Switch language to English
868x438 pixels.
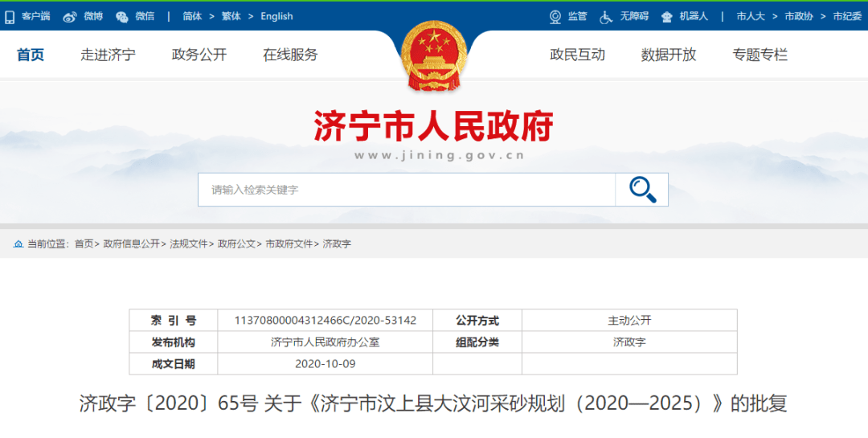(x=276, y=16)
